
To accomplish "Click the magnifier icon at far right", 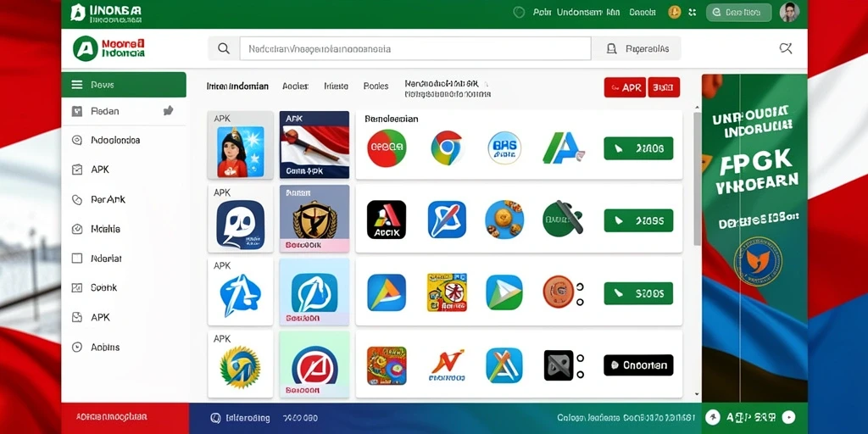I will pyautogui.click(x=786, y=48).
